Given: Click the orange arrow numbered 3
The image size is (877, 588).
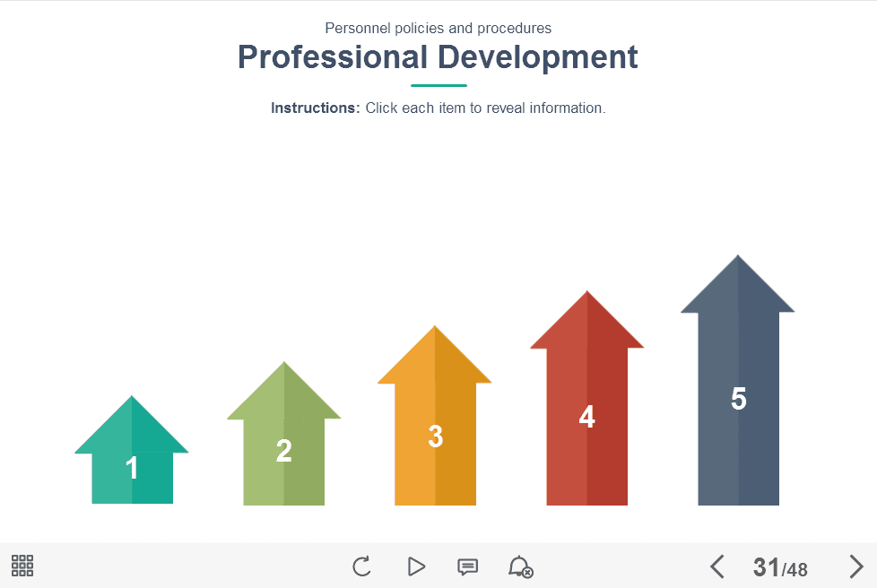Looking at the screenshot, I should pyautogui.click(x=435, y=437).
